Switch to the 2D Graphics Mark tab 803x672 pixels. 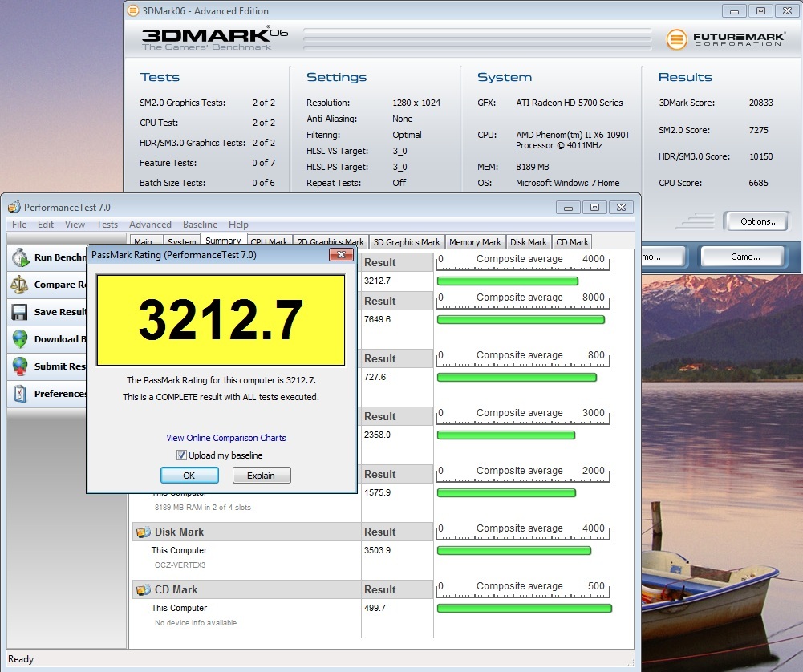[x=331, y=241]
